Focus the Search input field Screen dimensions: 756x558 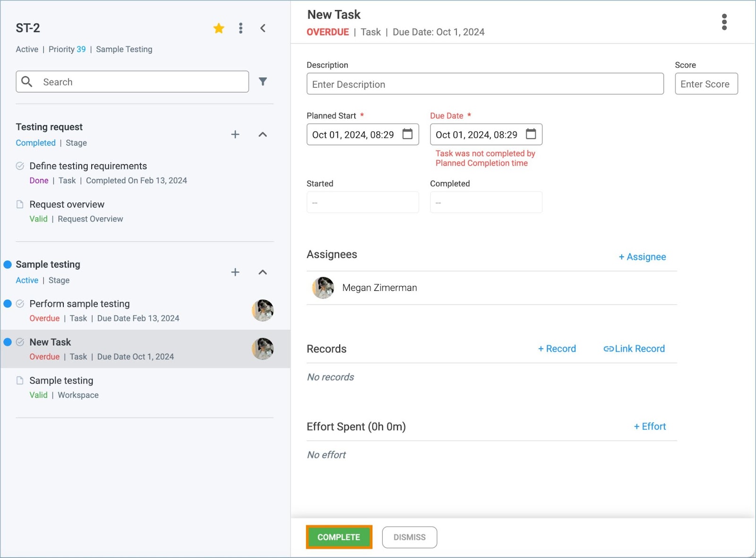tap(132, 82)
